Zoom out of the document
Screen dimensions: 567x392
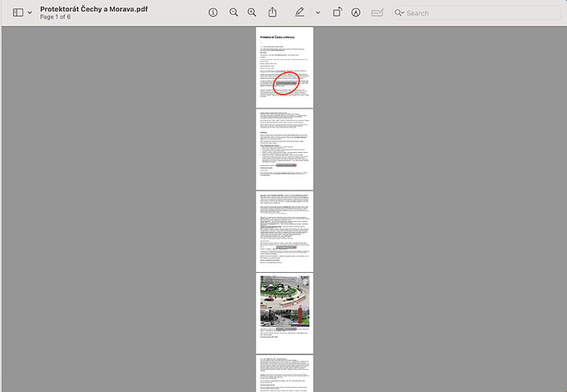click(233, 13)
